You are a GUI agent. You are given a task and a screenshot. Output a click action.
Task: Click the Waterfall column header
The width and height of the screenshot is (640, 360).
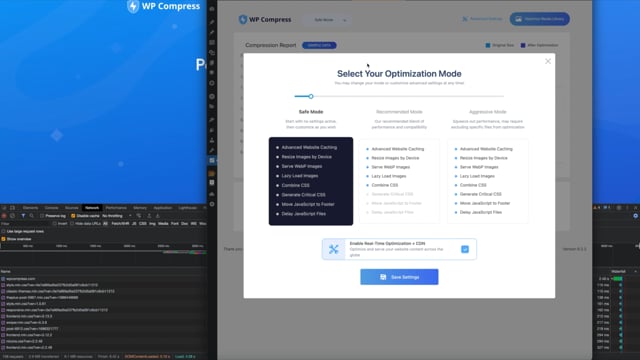pyautogui.click(x=618, y=271)
